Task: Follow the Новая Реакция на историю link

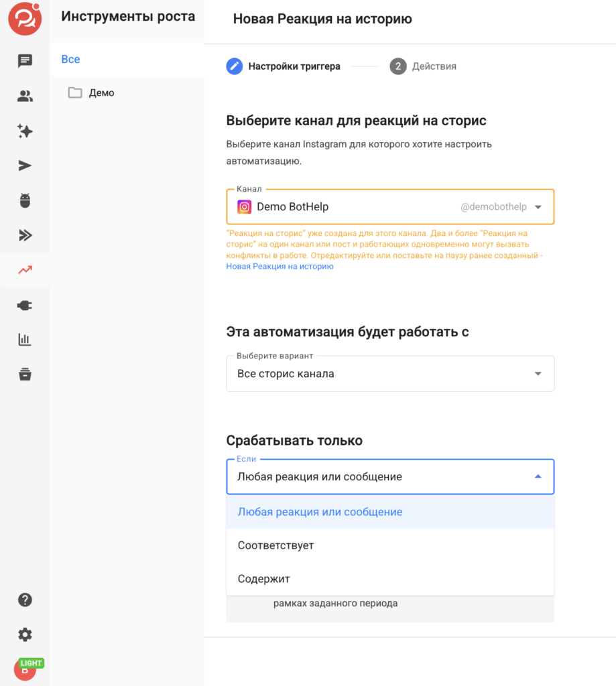Action: pos(280,267)
